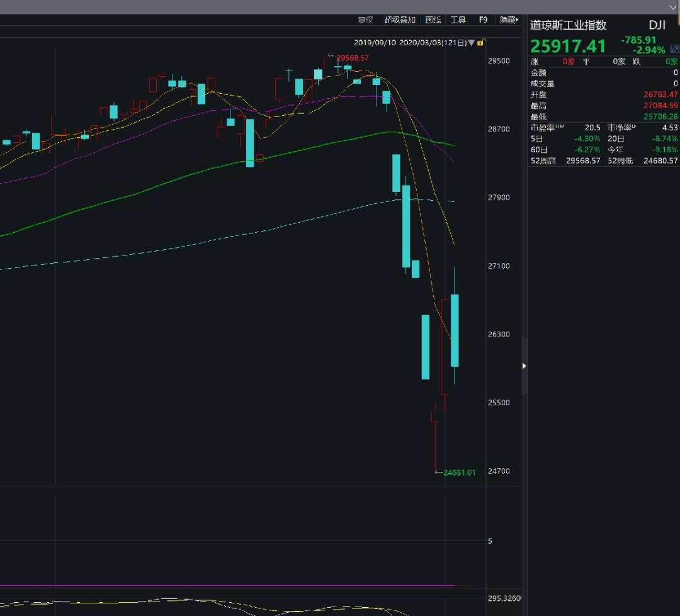The image size is (680, 616).
Task: Click the 28700 price axis label
Action: (499, 129)
